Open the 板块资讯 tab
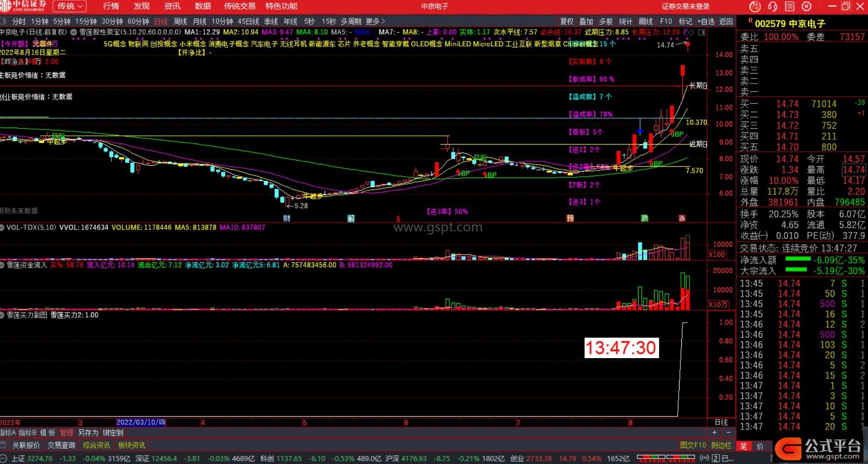The width and height of the screenshot is (868, 464). pyautogui.click(x=132, y=445)
